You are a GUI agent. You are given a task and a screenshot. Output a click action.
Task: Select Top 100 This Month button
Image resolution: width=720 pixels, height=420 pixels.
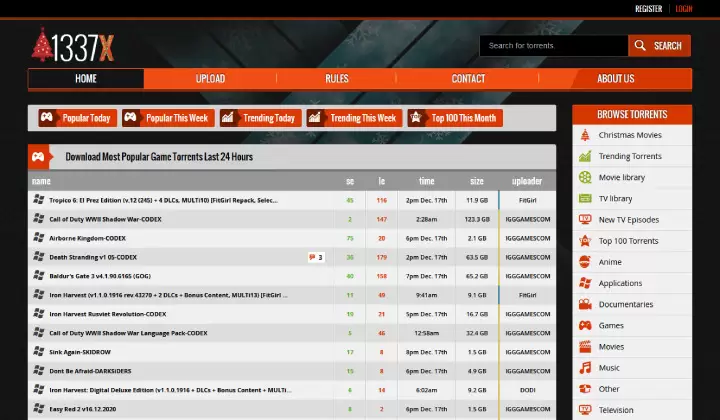[x=455, y=118]
